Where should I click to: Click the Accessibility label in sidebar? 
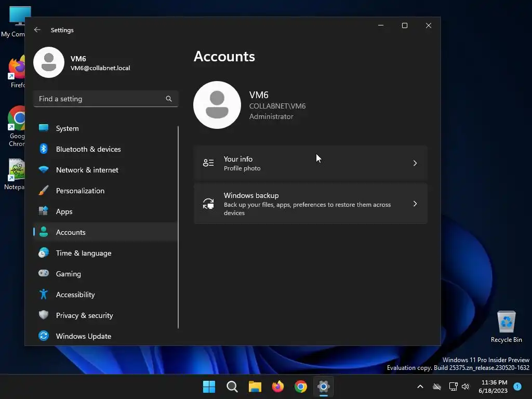(x=75, y=295)
